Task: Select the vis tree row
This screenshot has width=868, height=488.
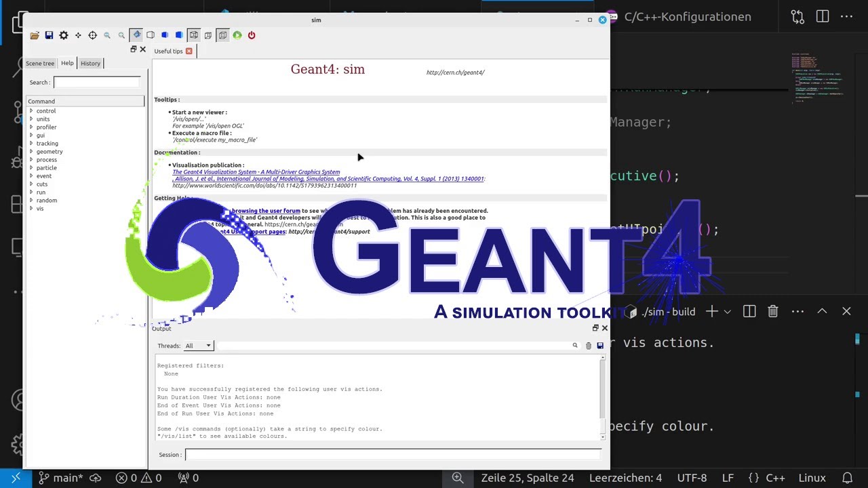Action: coord(85,208)
